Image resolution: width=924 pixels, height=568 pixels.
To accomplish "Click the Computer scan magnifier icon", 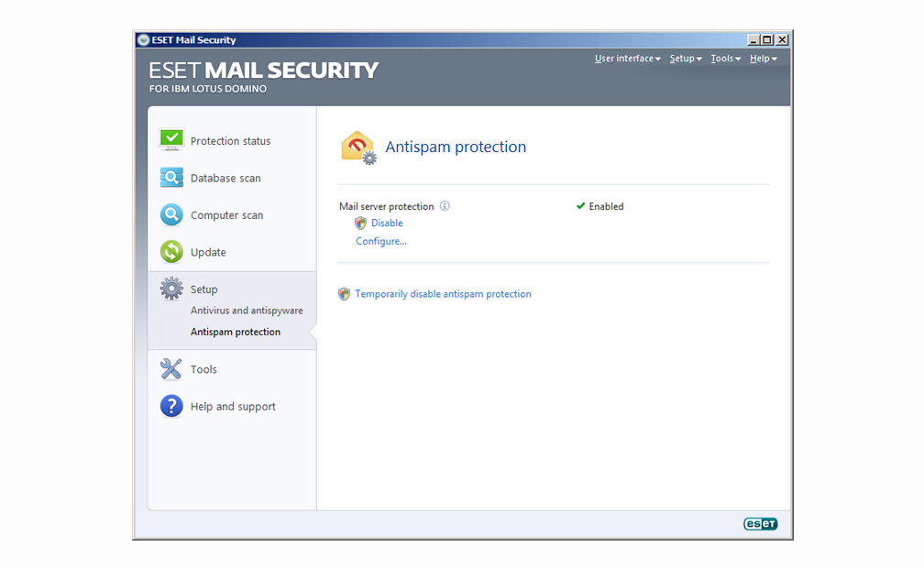I will click(x=171, y=214).
